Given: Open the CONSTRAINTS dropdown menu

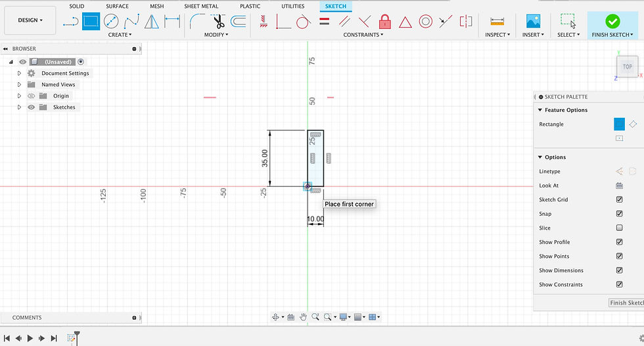Looking at the screenshot, I should pos(363,35).
